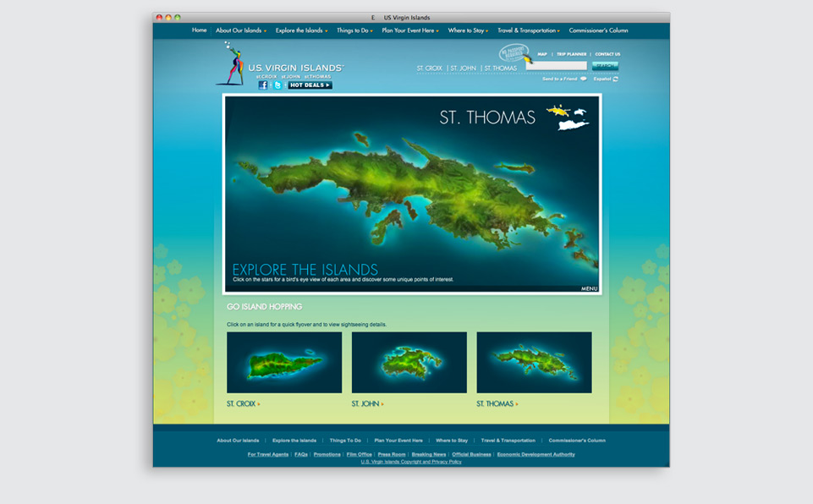813x504 pixels.
Task: Click the ST. THOMAS title in viewer
Action: click(486, 118)
